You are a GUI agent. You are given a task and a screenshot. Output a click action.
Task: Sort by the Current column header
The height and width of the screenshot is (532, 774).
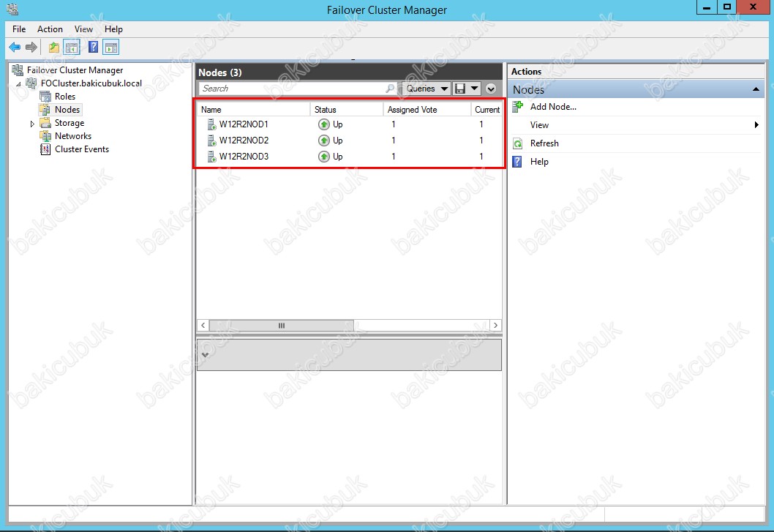487,110
